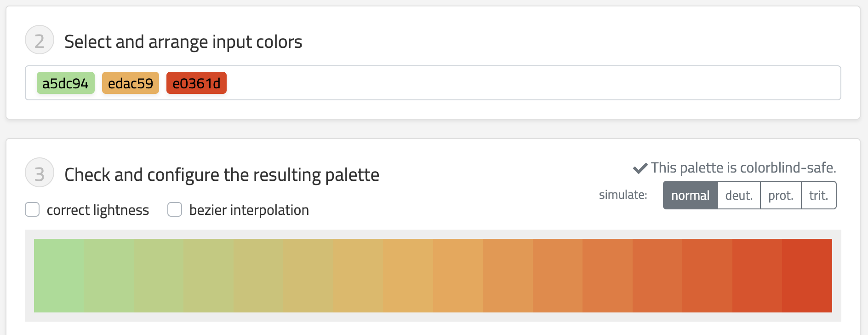Click the eighth yellow-orange palette swatch
868x335 pixels.
tap(408, 275)
